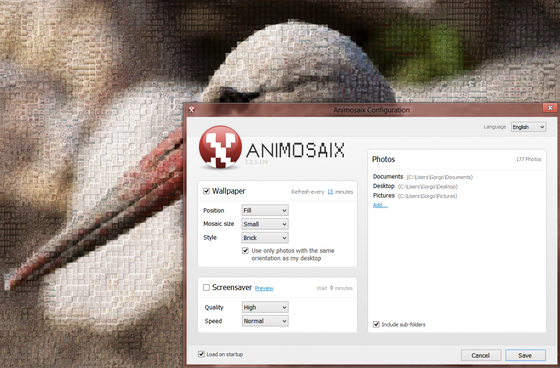
Task: Open the Language dropdown
Action: point(528,127)
